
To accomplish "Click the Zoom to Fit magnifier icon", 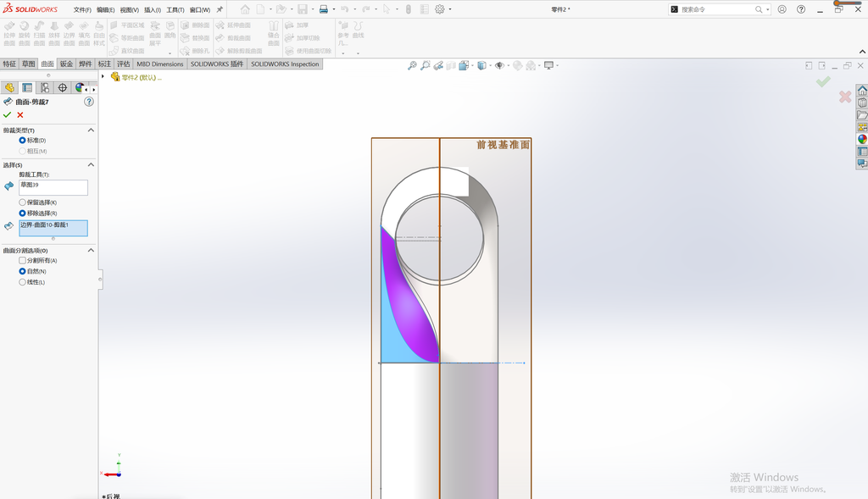I will (x=412, y=65).
